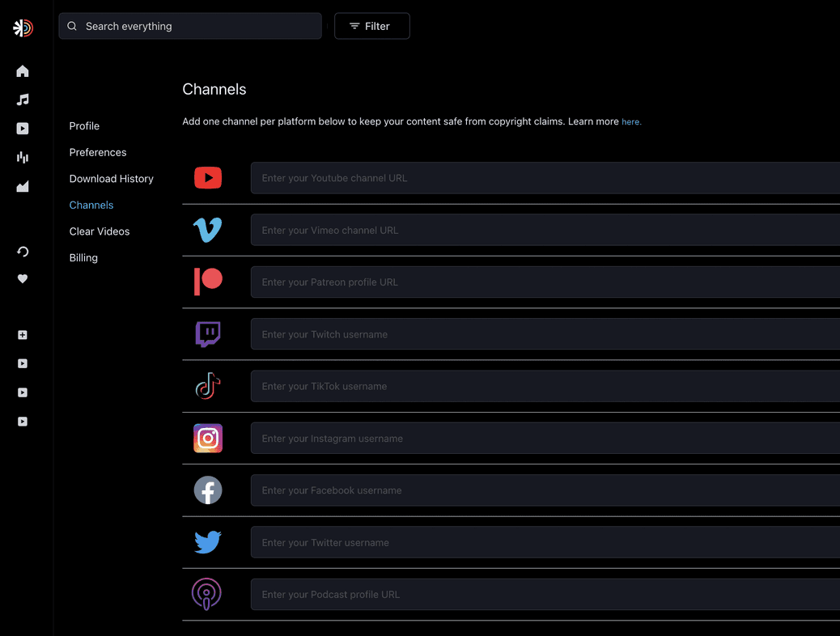Open the Filter options
The height and width of the screenshot is (636, 840).
tap(371, 26)
